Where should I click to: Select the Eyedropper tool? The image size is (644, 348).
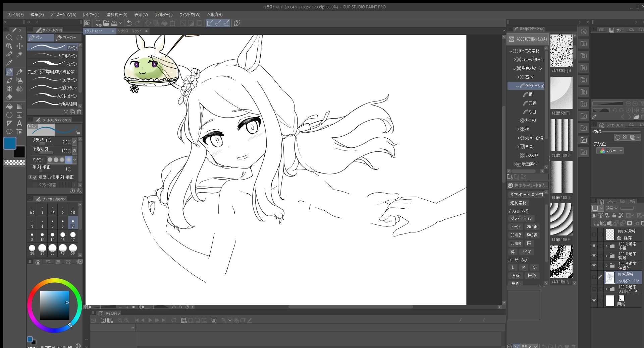click(x=9, y=63)
